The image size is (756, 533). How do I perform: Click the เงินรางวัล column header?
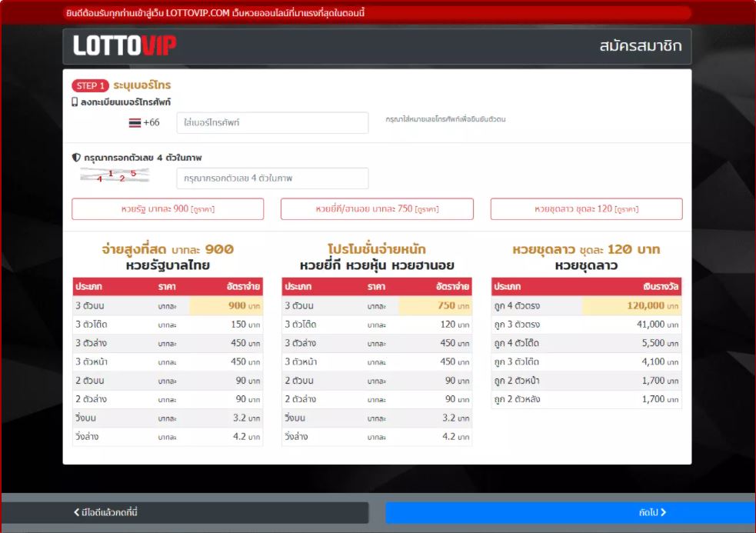661,287
